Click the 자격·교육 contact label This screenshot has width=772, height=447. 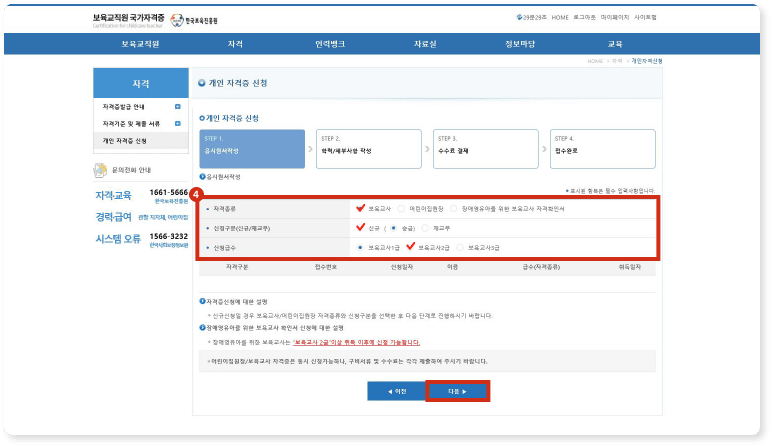point(113,195)
